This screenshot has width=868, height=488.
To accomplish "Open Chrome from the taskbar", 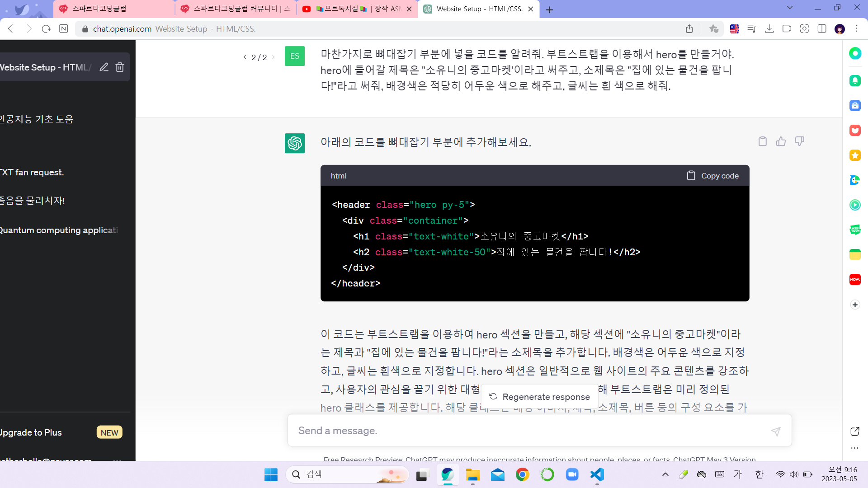I will tap(523, 474).
